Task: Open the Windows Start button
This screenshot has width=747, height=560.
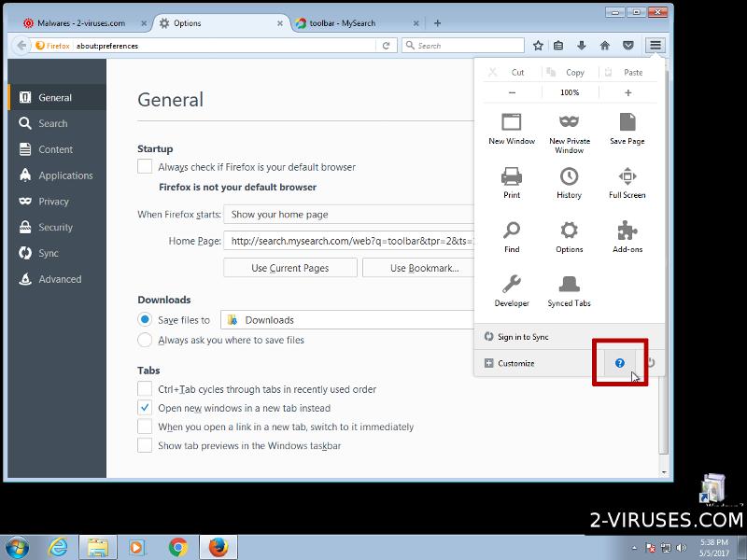Action: click(17, 548)
